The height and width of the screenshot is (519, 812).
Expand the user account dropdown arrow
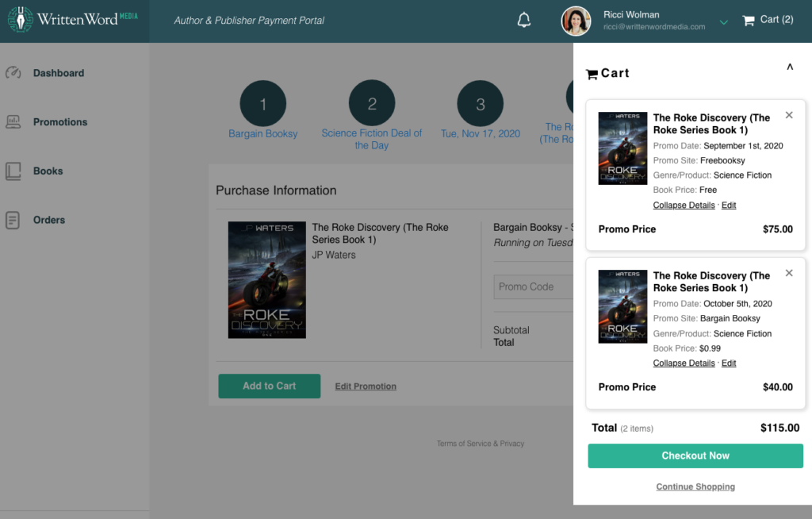point(724,21)
